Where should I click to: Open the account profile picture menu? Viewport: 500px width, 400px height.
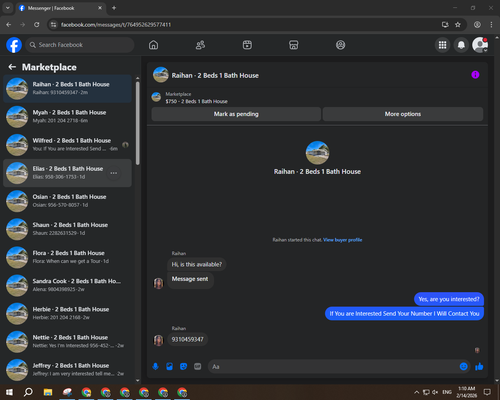pos(480,45)
